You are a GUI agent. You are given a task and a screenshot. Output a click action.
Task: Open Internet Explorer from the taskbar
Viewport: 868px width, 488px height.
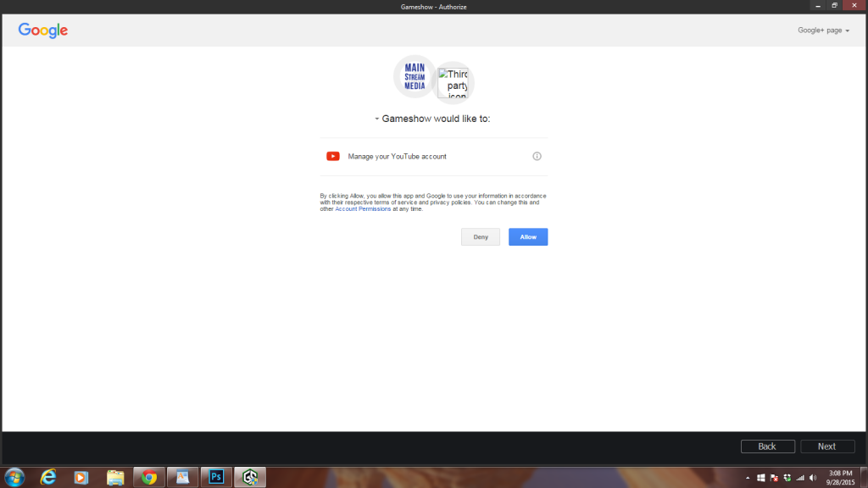pyautogui.click(x=48, y=477)
